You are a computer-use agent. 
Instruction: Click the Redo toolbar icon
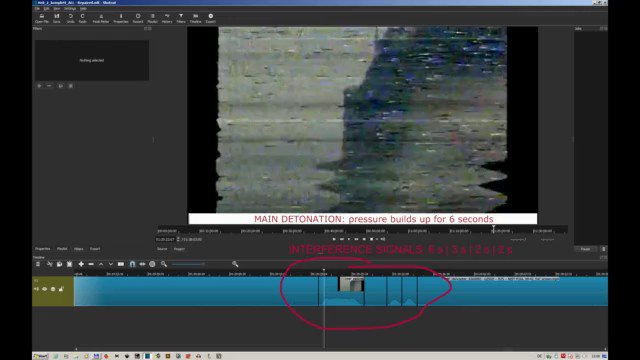click(82, 18)
